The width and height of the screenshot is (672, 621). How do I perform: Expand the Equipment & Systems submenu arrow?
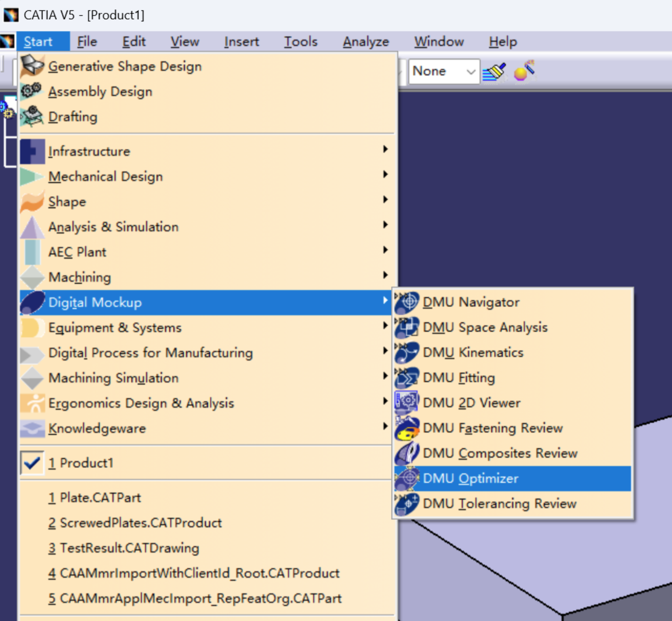click(x=385, y=326)
